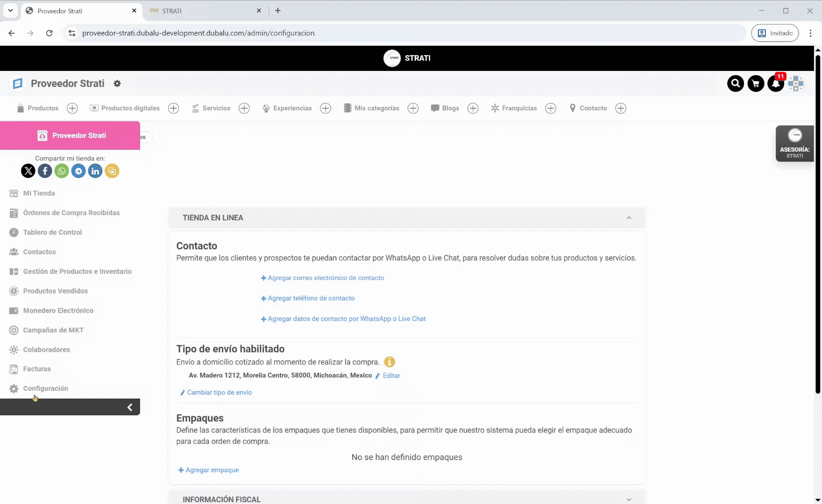Open Configuración in the sidebar menu
822x504 pixels.
click(x=45, y=388)
